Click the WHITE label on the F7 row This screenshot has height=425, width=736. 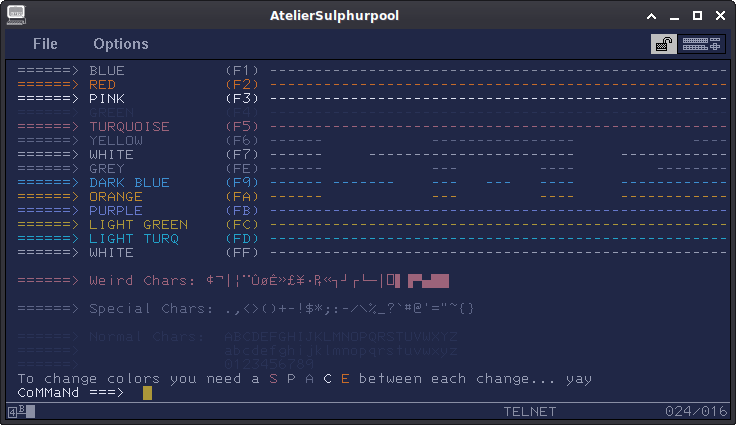[111, 155]
